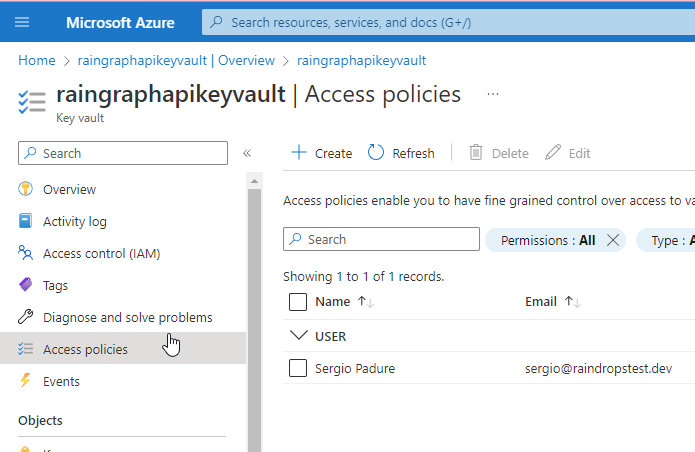Viewport: 695px width, 452px height.
Task: Click the purple Tags icon
Action: coord(25,284)
